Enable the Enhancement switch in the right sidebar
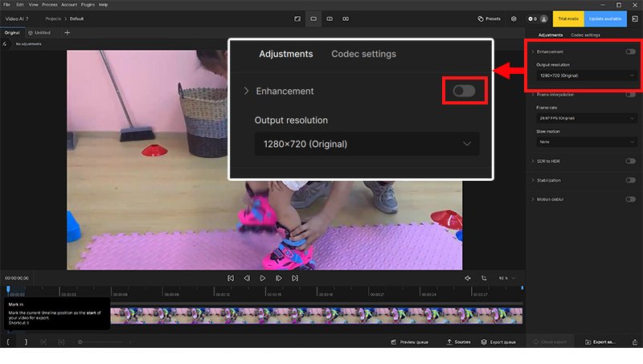This screenshot has width=643, height=364. coord(630,51)
